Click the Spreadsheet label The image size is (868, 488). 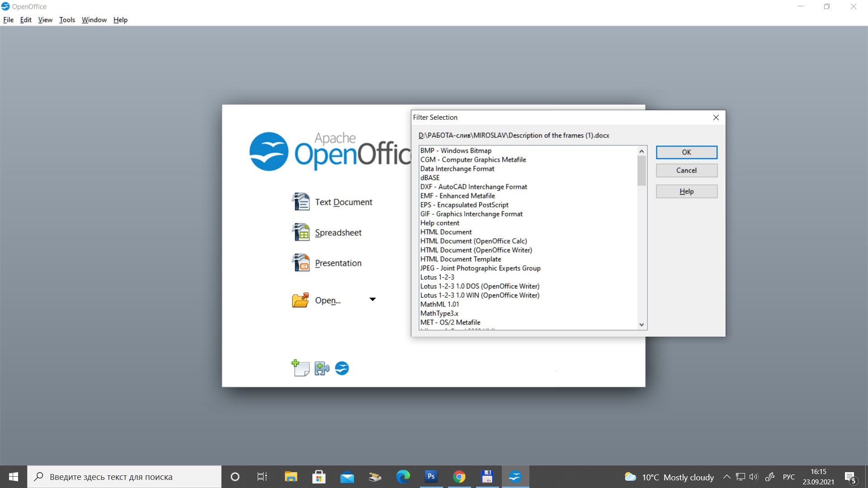338,233
